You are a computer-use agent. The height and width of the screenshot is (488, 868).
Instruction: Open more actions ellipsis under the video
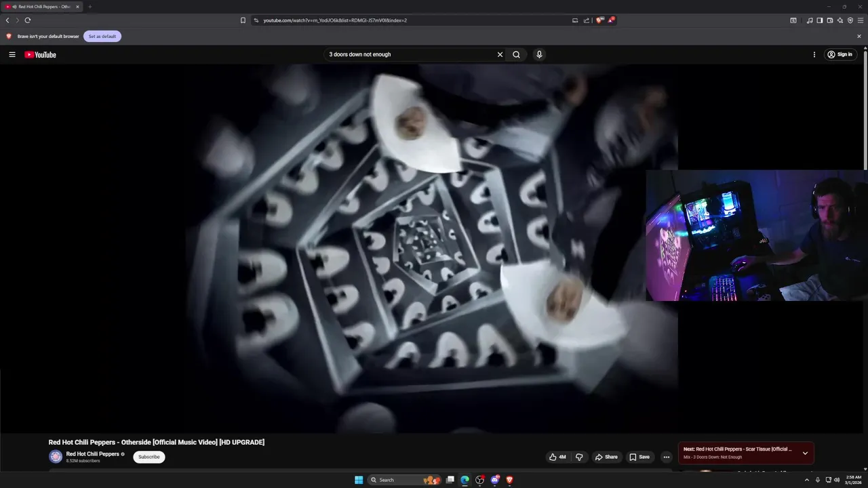tap(666, 457)
